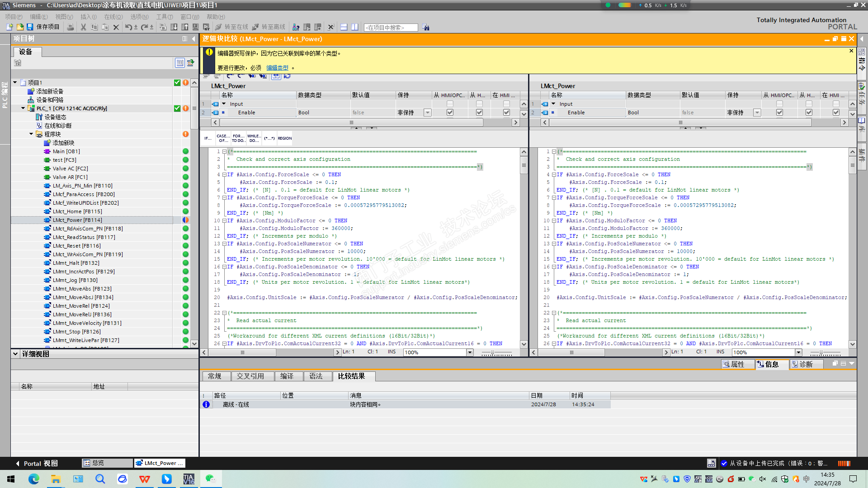Open the 在线(O) menu
The width and height of the screenshot is (868, 488).
(x=113, y=17)
